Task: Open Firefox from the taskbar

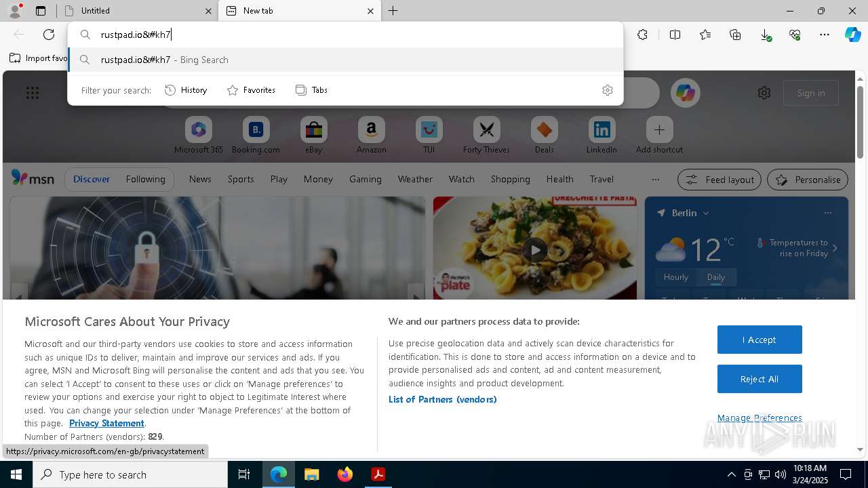Action: 345,474
